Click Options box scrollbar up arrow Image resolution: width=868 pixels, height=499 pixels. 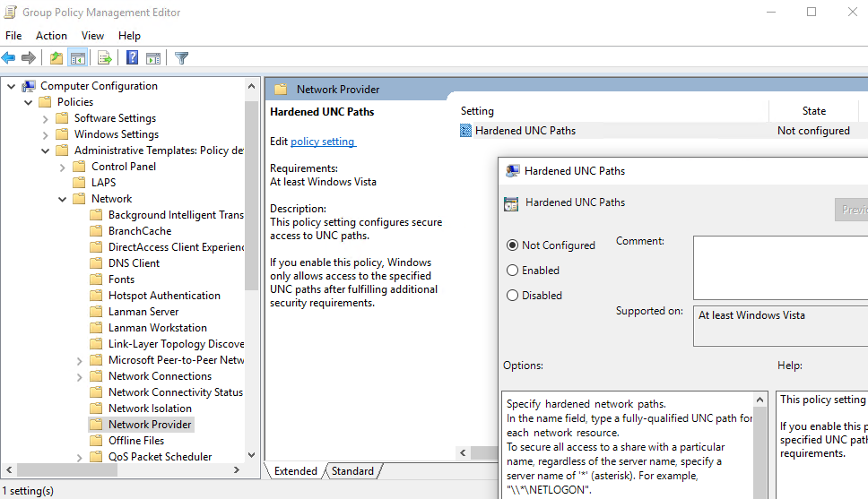(x=759, y=400)
